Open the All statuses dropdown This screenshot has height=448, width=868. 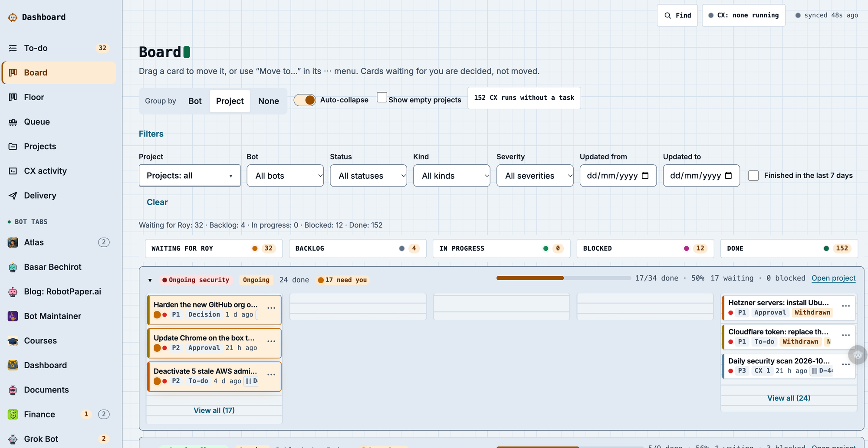tap(368, 176)
